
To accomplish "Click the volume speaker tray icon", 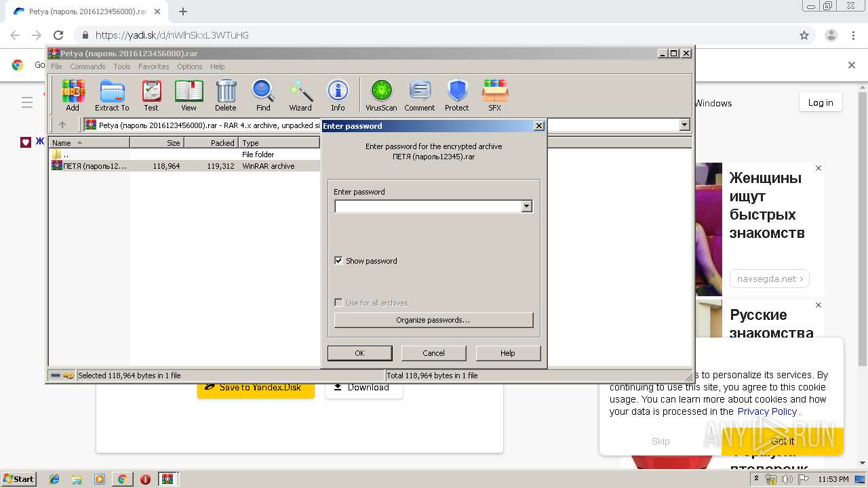I will coord(787,479).
